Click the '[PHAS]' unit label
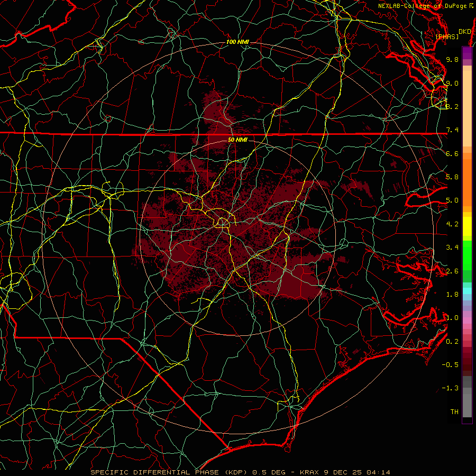 tap(447, 37)
